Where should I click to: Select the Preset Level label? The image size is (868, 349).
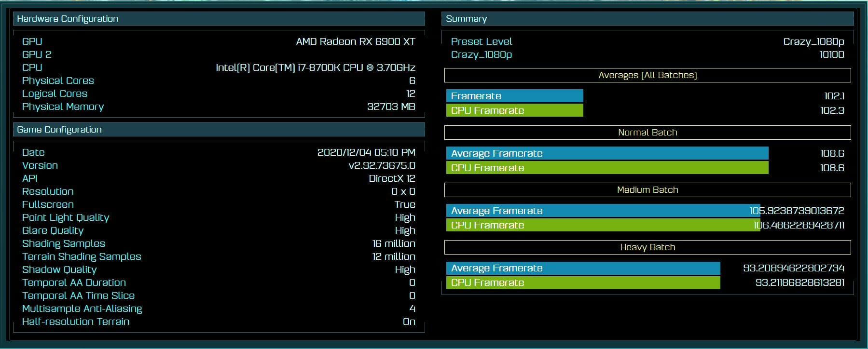point(482,41)
